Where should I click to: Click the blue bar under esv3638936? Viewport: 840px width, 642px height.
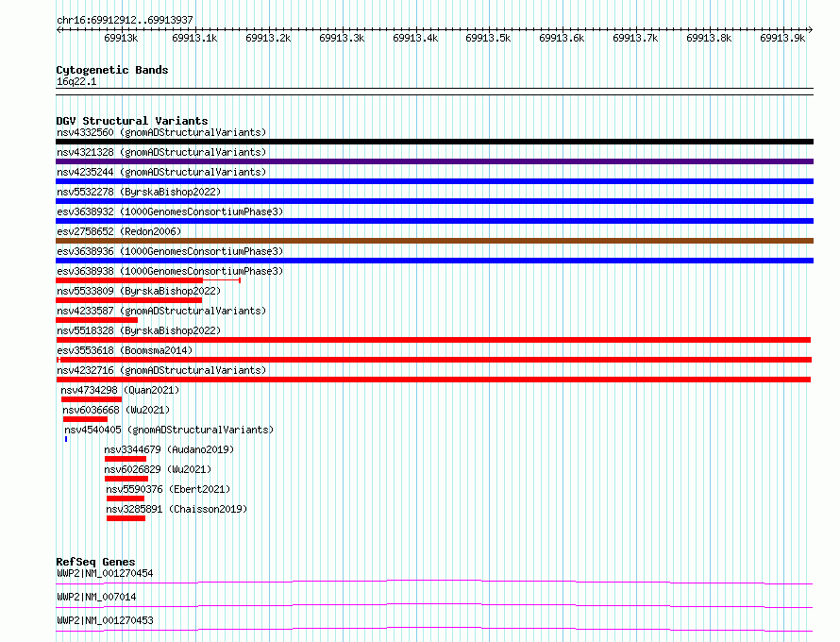(x=434, y=261)
